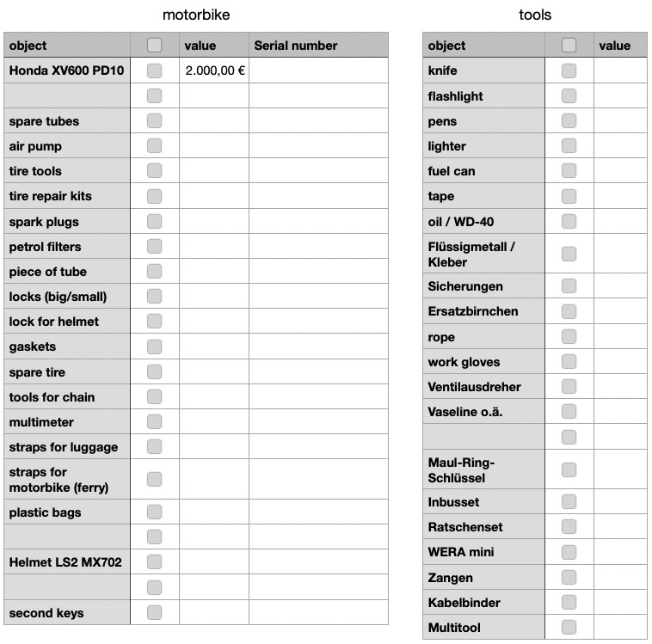Toggle the knife checkbox in tools
The height and width of the screenshot is (644, 652).
569,71
